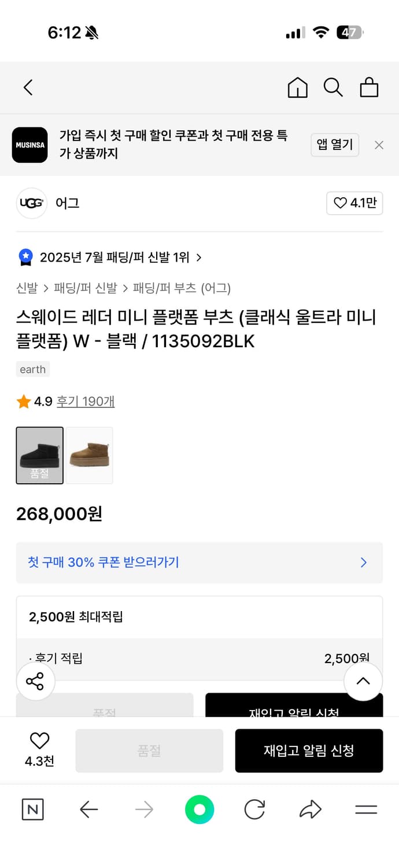Dismiss the app banner with the X
The width and height of the screenshot is (399, 868).
coord(379,145)
